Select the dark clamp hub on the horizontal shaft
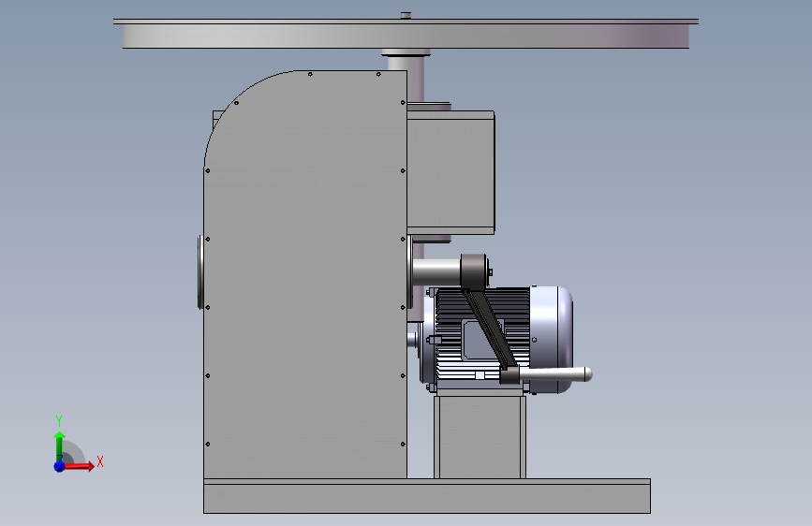Image resolution: width=812 pixels, height=526 pixels. tap(473, 270)
